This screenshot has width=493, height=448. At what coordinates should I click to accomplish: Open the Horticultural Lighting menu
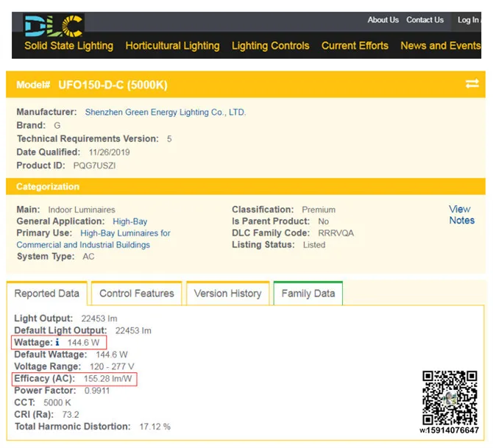172,46
